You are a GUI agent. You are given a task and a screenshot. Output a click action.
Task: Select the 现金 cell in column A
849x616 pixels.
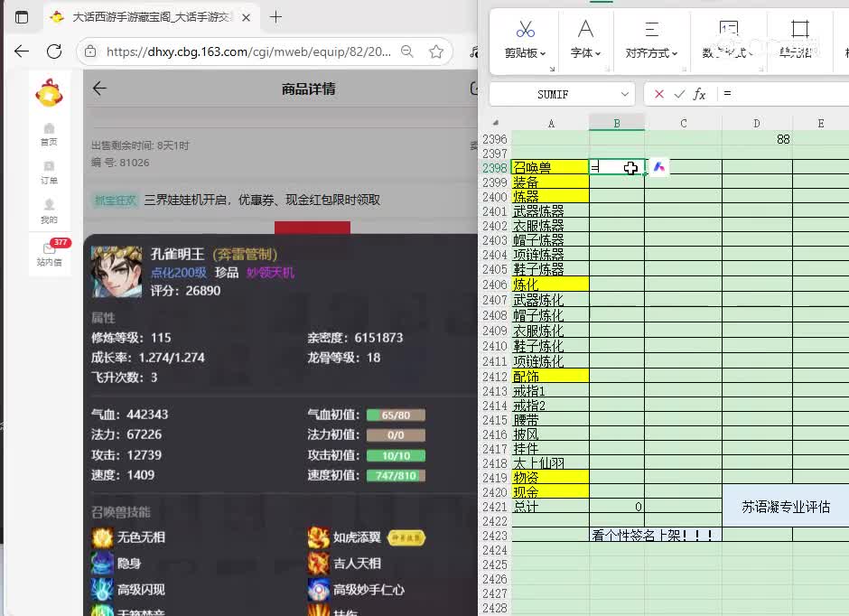pyautogui.click(x=550, y=492)
